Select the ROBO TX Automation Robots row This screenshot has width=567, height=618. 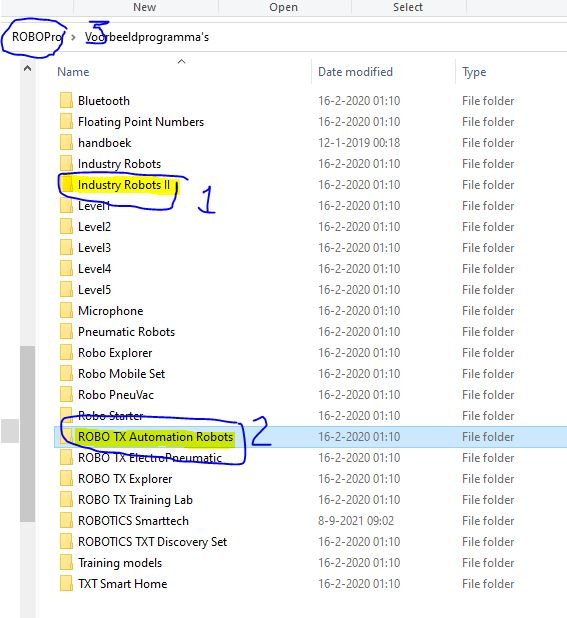310,437
